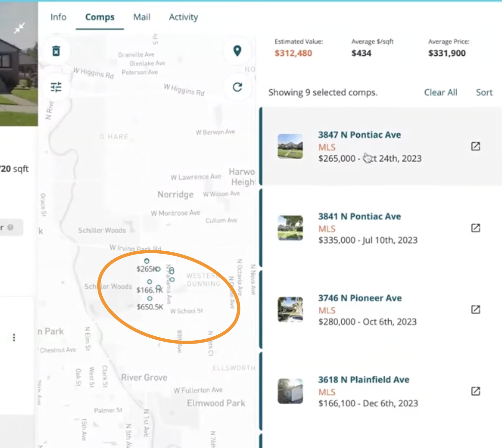Switch to the Mail tab

pyautogui.click(x=142, y=17)
